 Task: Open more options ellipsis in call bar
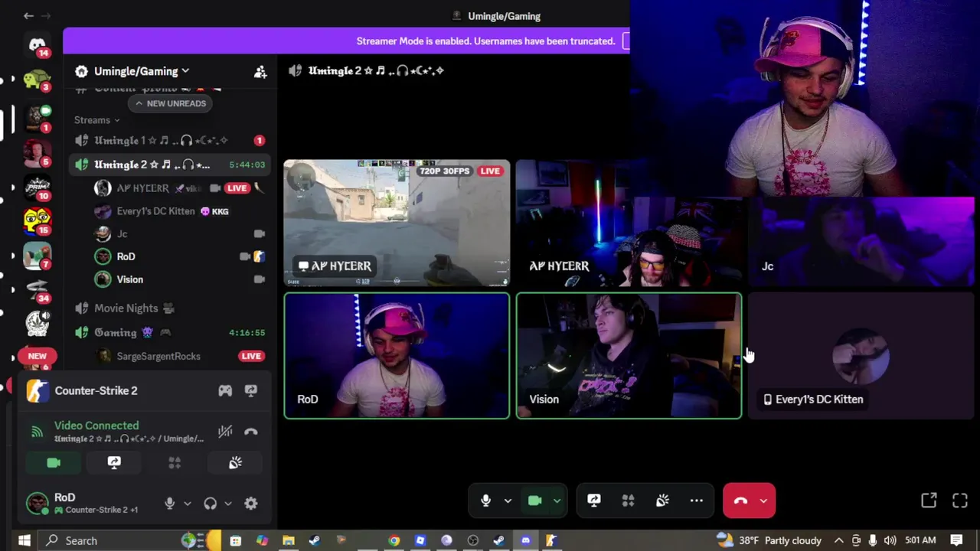click(696, 500)
